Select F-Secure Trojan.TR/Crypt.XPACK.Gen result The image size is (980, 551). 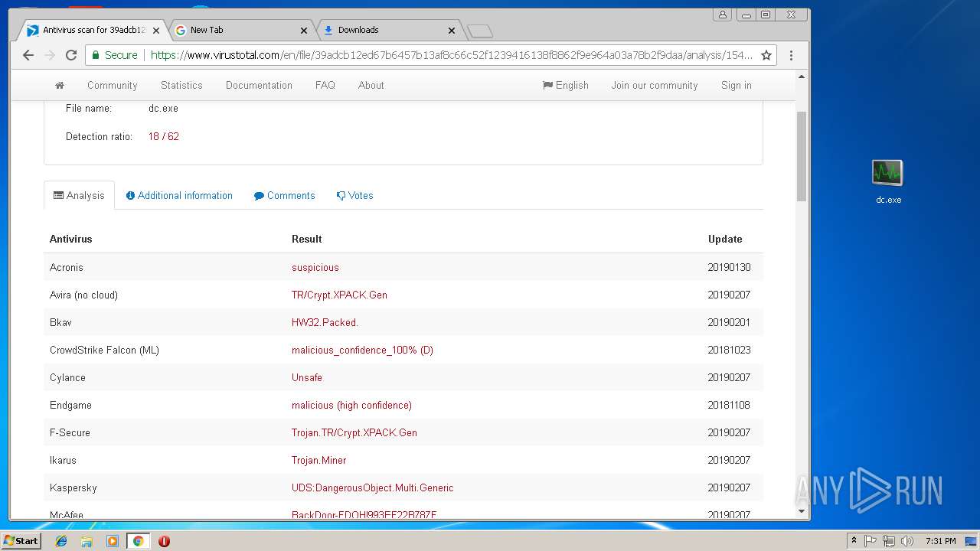354,433
